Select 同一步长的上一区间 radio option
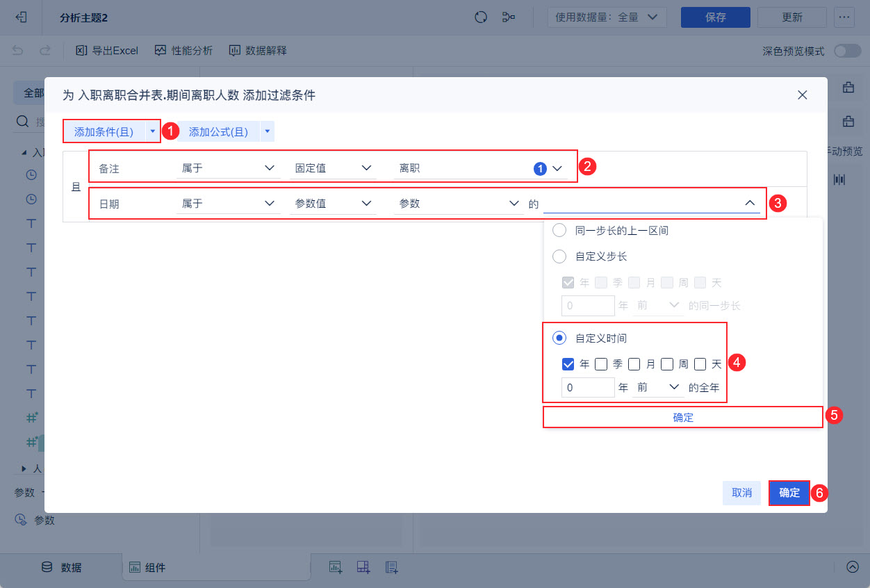This screenshot has height=588, width=870. click(x=559, y=230)
